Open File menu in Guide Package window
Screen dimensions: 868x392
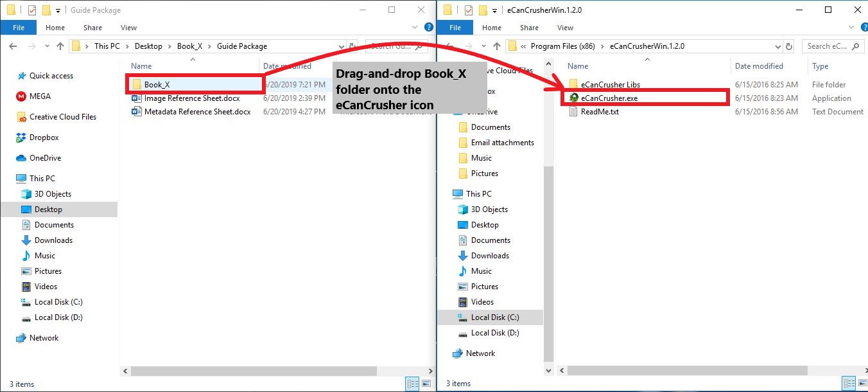19,28
